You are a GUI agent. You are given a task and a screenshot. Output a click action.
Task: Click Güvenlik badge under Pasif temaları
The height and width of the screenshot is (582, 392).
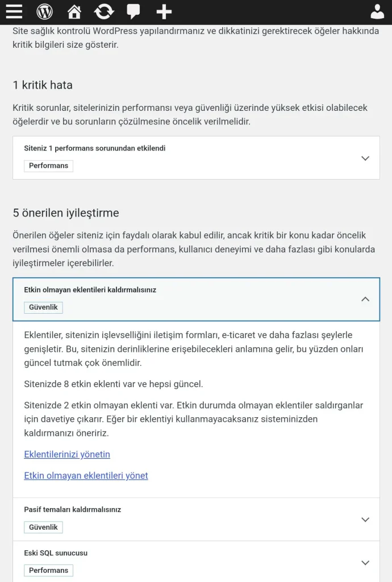(43, 527)
